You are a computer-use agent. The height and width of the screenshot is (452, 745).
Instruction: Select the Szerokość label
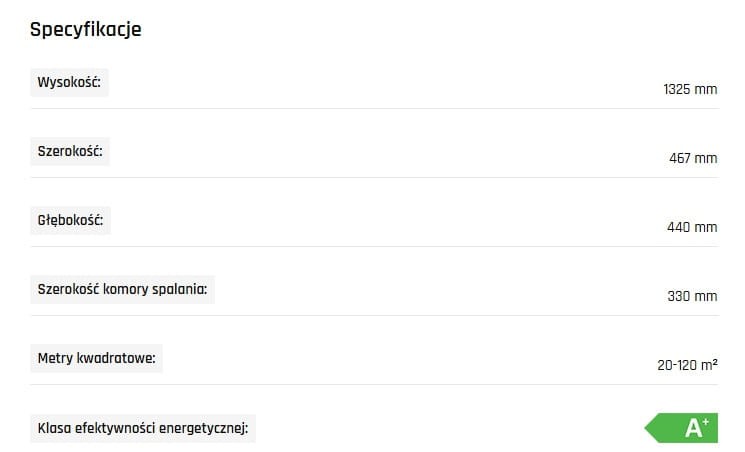(x=70, y=151)
